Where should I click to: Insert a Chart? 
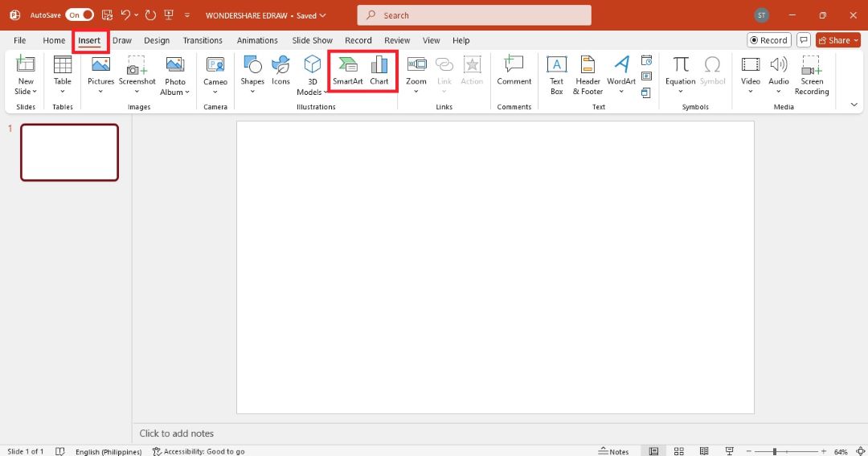click(x=379, y=70)
